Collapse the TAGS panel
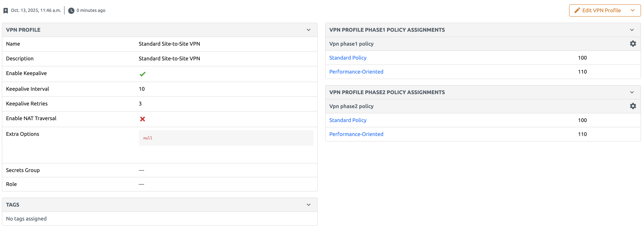This screenshot has height=229, width=644. [x=309, y=204]
